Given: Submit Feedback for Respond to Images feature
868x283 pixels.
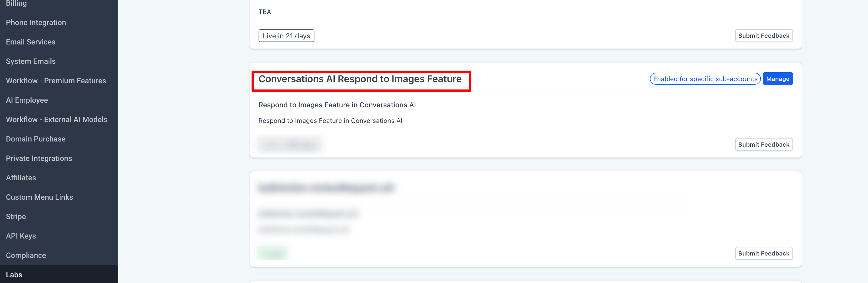Looking at the screenshot, I should pos(763,145).
